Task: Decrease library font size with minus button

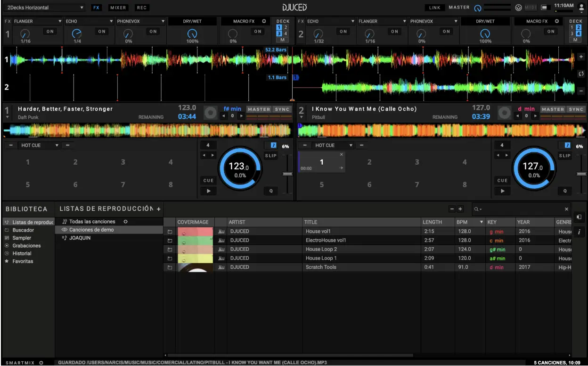Action: tap(452, 209)
